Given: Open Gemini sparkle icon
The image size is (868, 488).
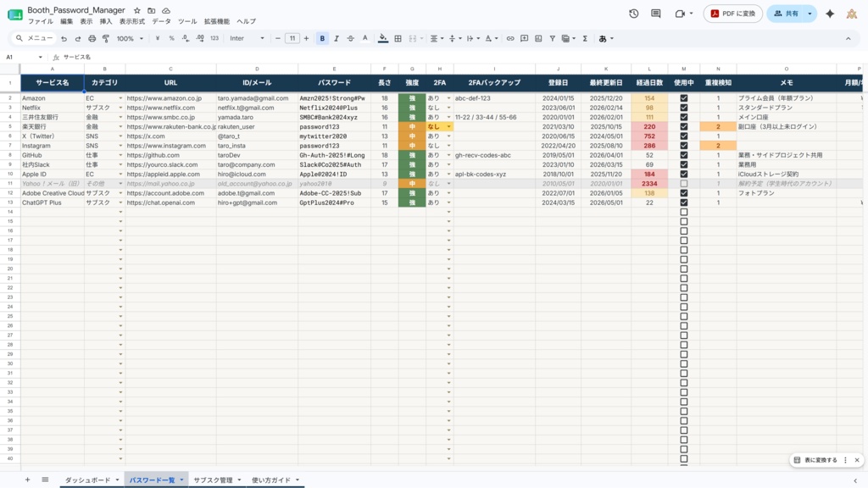Looking at the screenshot, I should (x=830, y=14).
